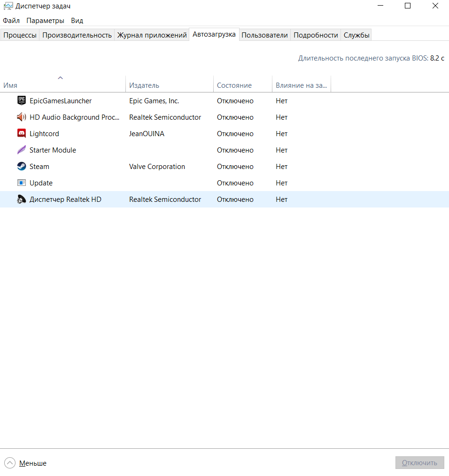The image size is (449, 476).
Task: Click Отключено status in the Lightcord row
Action: click(235, 134)
